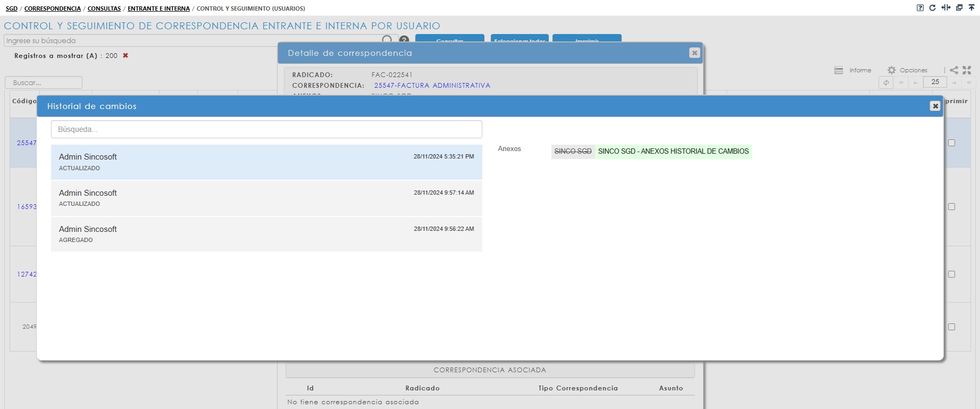This screenshot has height=409, width=980.
Task: Open the 25547-FACTURA ADMINISTRATIVA link
Action: 432,85
